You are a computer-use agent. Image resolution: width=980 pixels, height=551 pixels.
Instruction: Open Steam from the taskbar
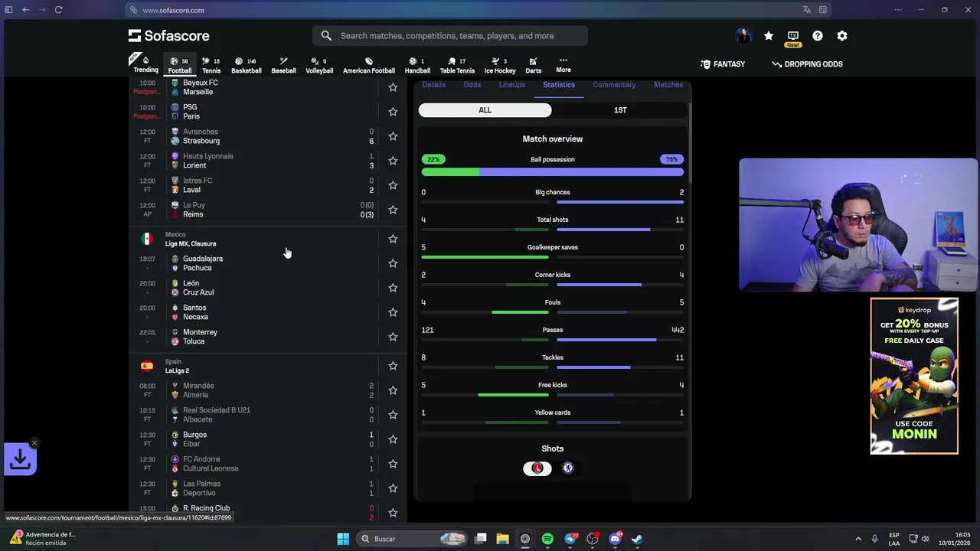(x=637, y=539)
